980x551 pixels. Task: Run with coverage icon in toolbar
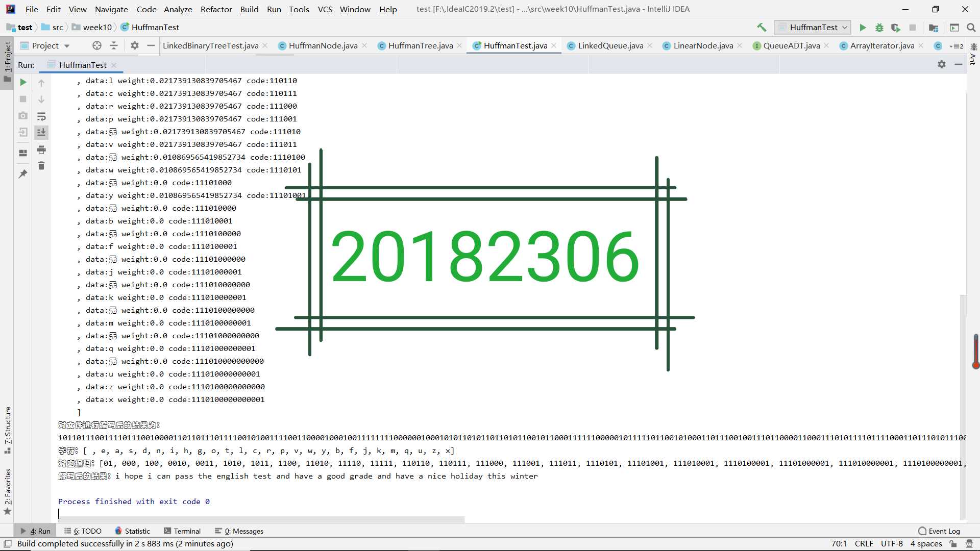(896, 28)
